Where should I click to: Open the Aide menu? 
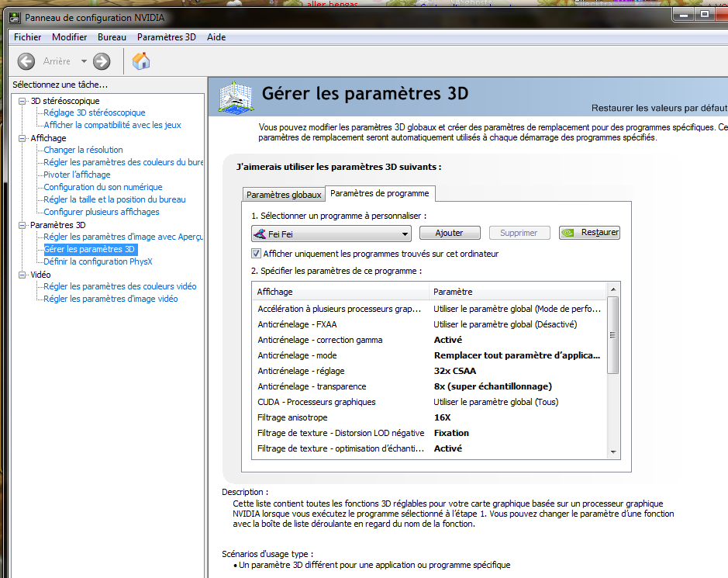coord(216,37)
